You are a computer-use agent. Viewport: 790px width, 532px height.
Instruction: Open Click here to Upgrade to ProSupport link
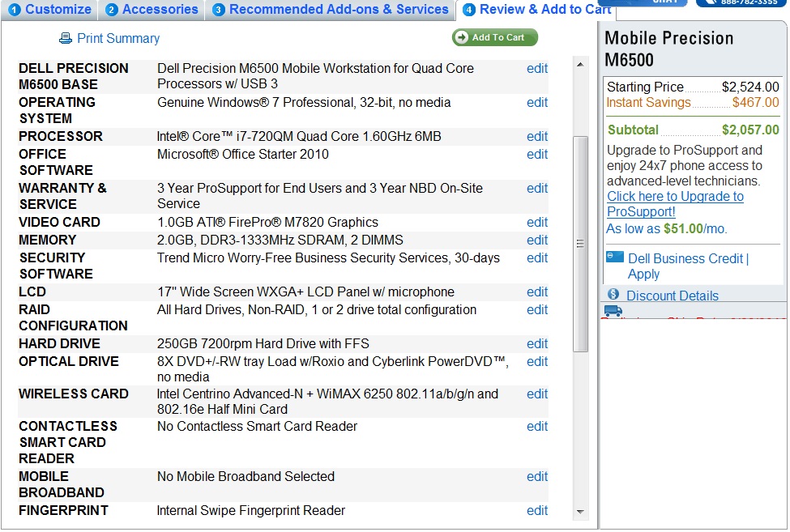[x=675, y=204]
